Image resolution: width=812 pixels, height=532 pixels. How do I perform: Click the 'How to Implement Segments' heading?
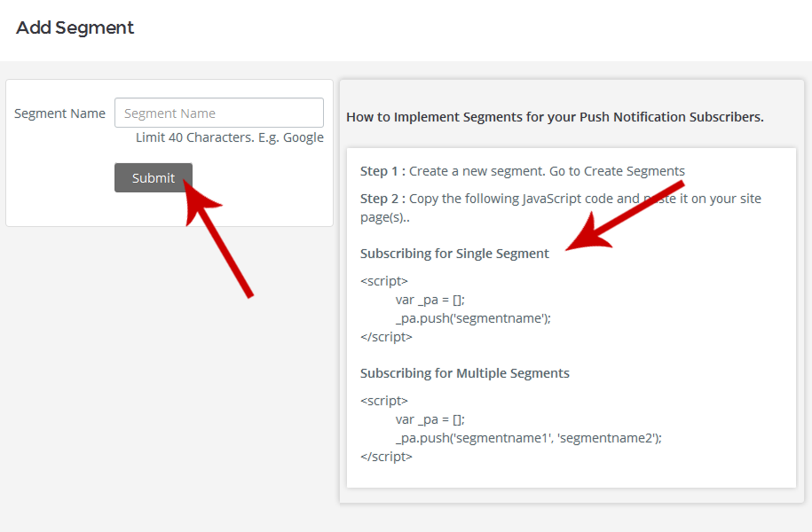555,117
